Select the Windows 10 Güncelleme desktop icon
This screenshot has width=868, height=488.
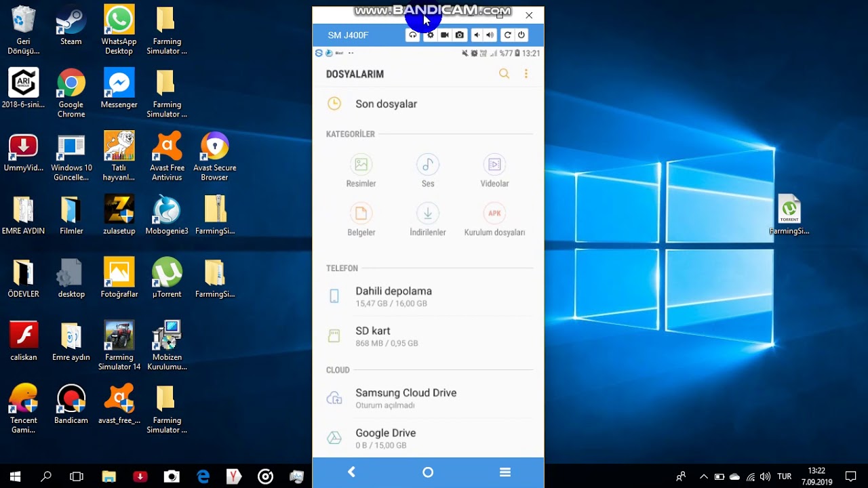click(71, 157)
